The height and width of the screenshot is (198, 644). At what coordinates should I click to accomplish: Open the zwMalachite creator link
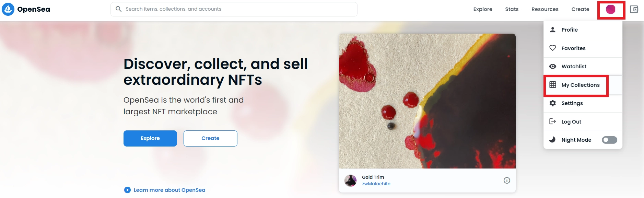376,184
